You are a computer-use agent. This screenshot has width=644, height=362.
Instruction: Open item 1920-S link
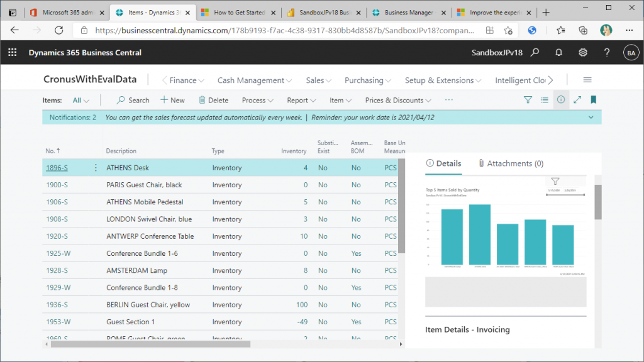[57, 236]
